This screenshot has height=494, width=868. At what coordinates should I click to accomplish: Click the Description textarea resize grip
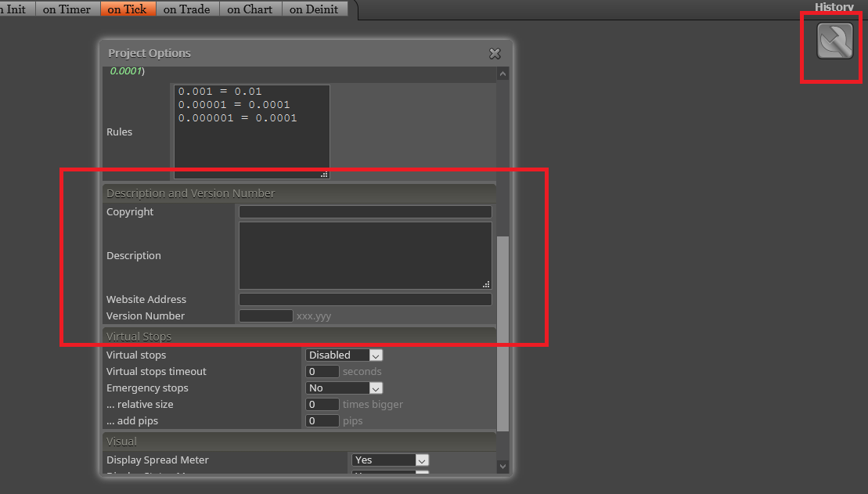coord(486,284)
